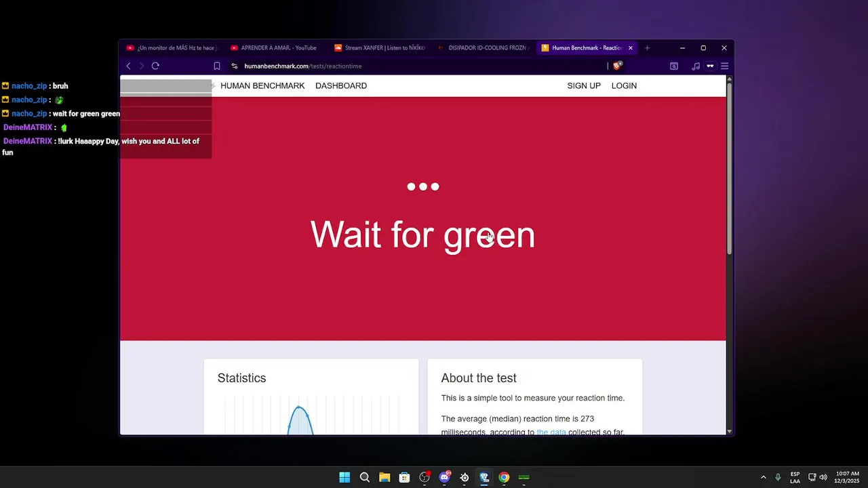
Task: Click the reaction time distribution chart
Action: click(x=311, y=415)
